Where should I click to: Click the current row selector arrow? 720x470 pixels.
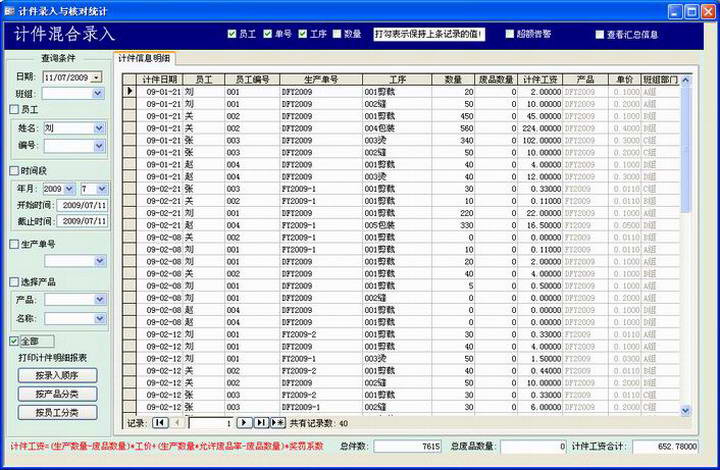click(129, 91)
